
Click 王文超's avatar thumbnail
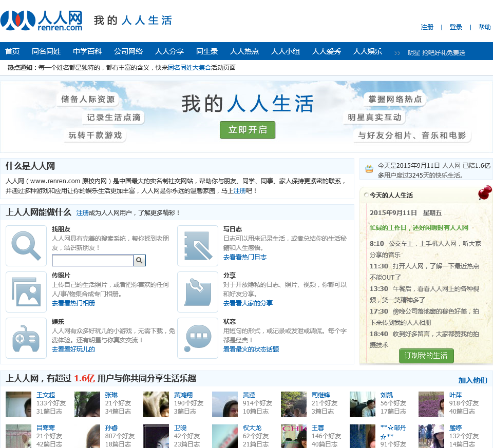[18, 404]
